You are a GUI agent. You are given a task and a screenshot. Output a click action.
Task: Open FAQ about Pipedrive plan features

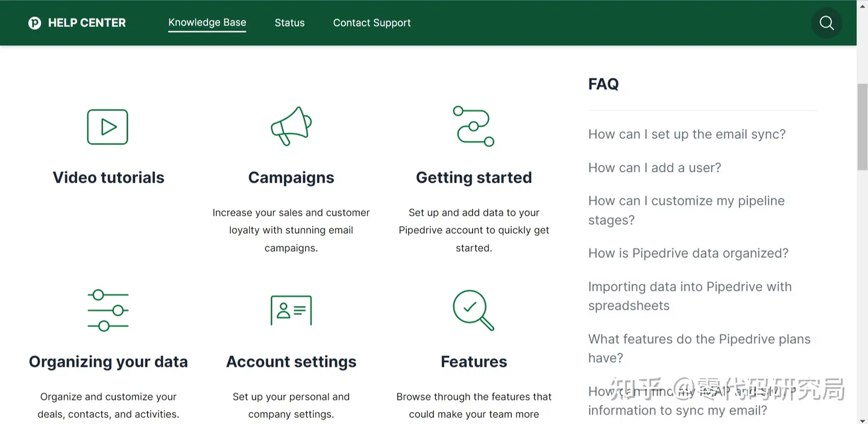tap(699, 349)
